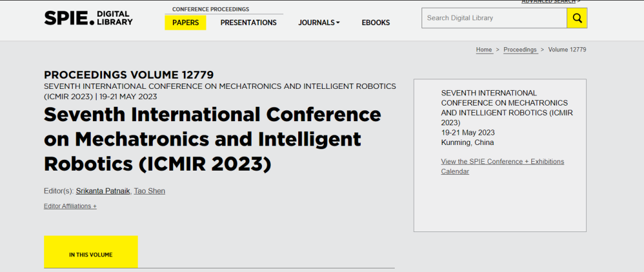Expand Editor Affiliations +
Screen dimensions: 644x272
point(70,206)
